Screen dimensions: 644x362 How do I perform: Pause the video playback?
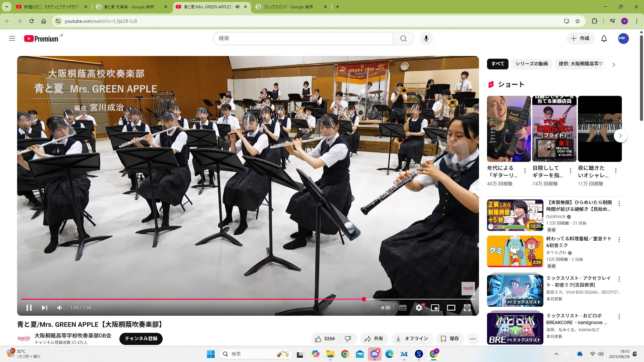click(29, 308)
